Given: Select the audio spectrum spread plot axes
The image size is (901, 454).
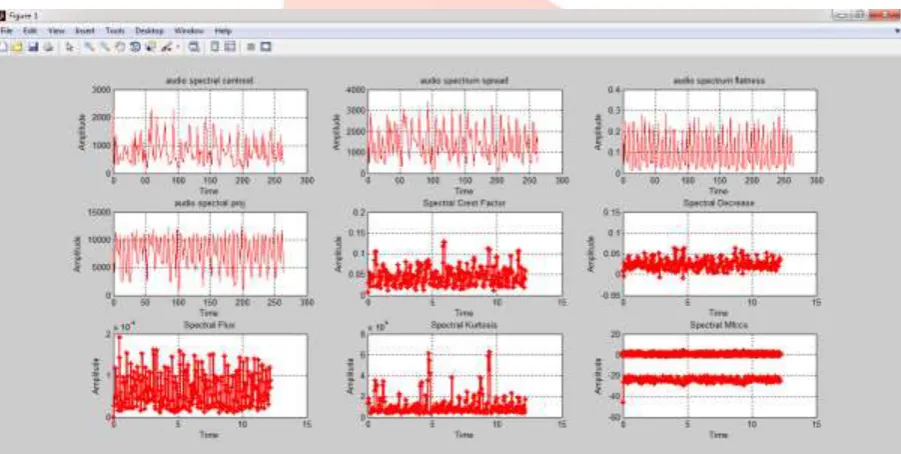Looking at the screenshot, I should click(x=464, y=131).
